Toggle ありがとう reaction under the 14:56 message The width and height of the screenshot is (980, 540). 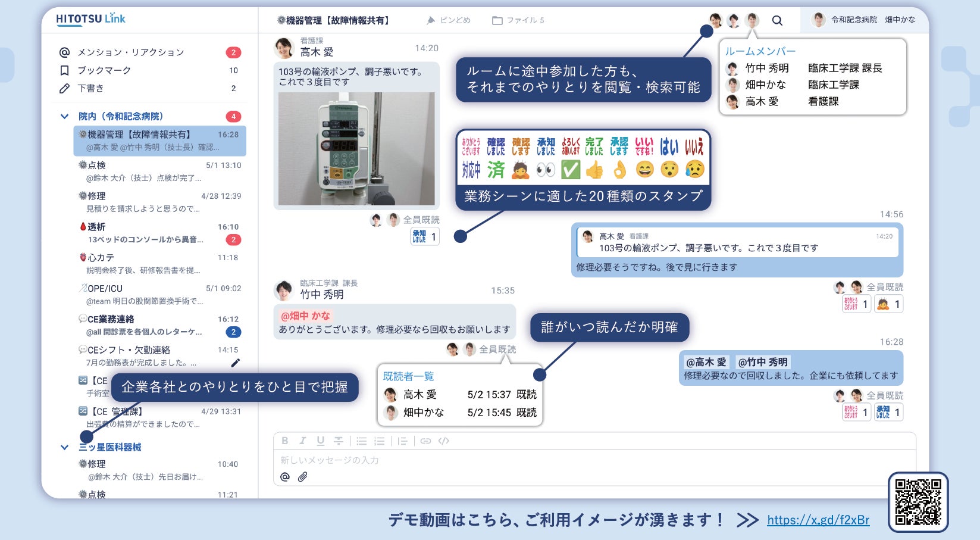coord(857,304)
